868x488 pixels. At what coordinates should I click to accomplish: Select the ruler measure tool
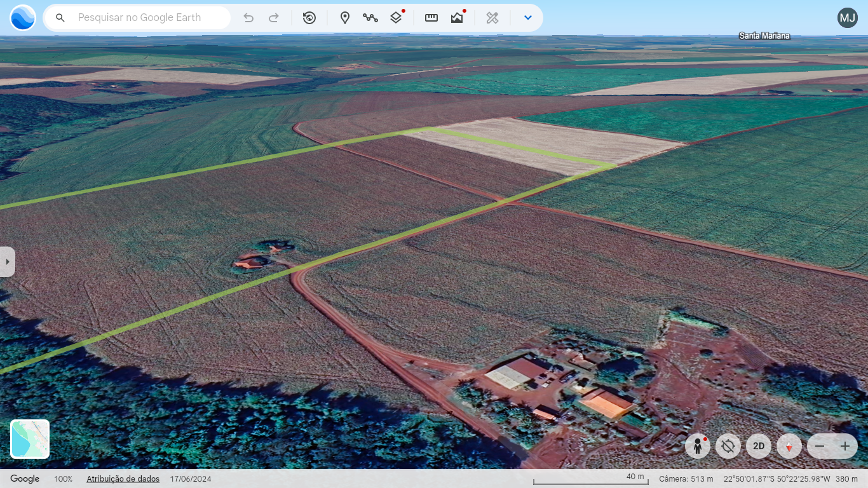point(431,18)
